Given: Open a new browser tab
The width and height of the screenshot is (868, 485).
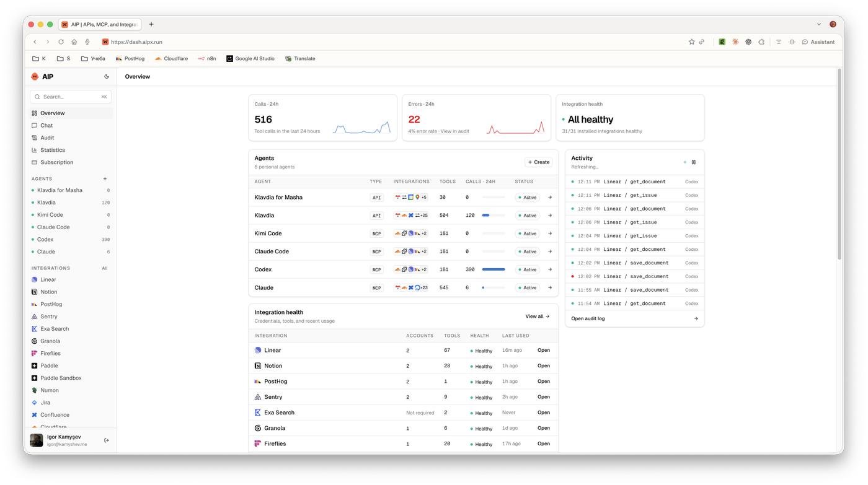Looking at the screenshot, I should tap(151, 25).
